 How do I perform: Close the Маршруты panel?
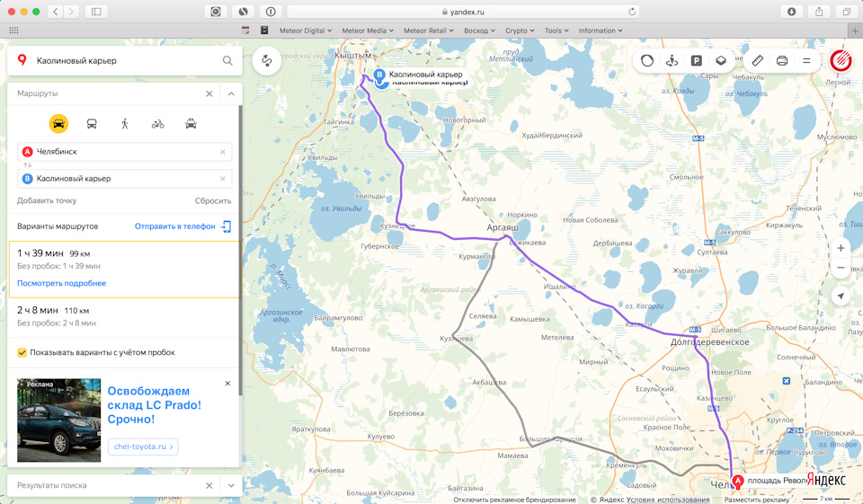click(x=209, y=93)
